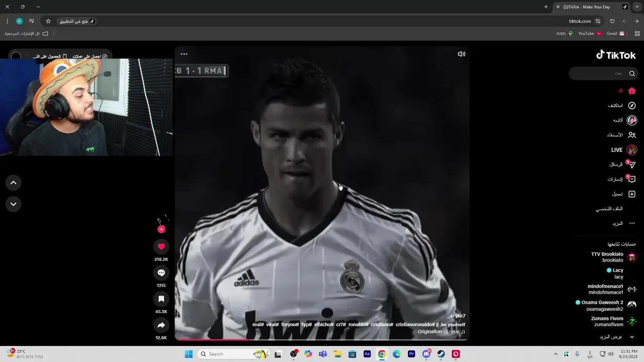Viewport: 644px width, 362px height.
Task: Click the Windows taskbar Search box
Action: pos(234,354)
